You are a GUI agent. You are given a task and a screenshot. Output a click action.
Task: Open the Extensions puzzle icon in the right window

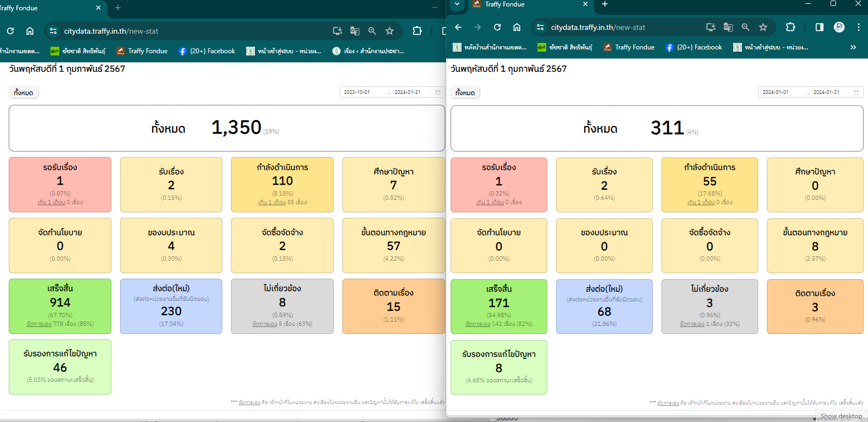coord(791,27)
